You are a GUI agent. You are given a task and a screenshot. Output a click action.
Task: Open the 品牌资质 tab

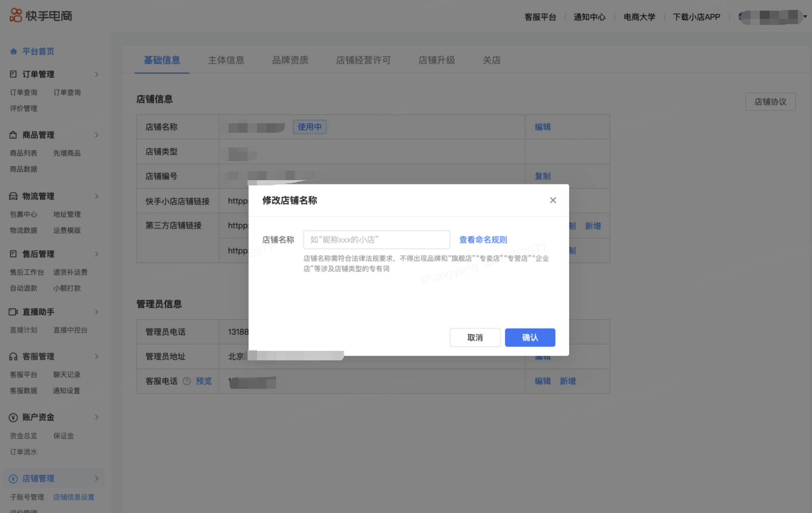coord(290,60)
